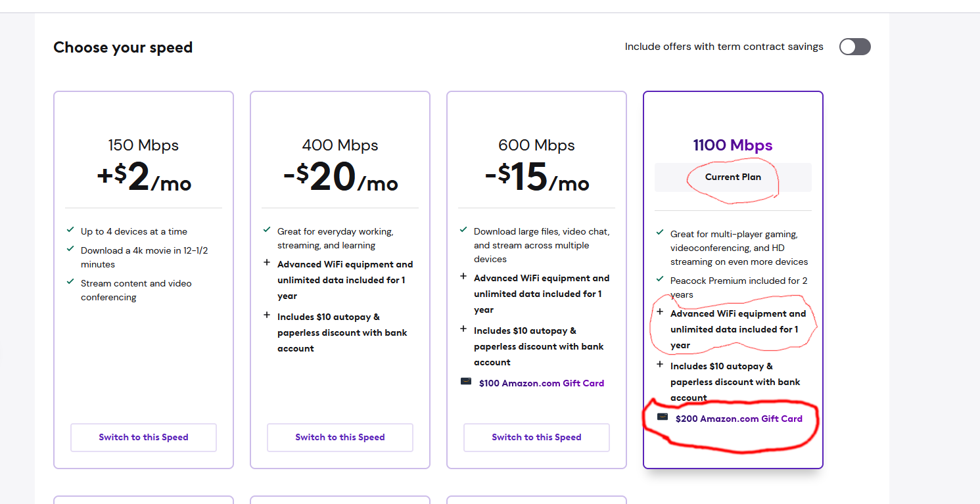This screenshot has height=504, width=980.
Task: Click the gift card icon beside $100 offer
Action: (466, 381)
